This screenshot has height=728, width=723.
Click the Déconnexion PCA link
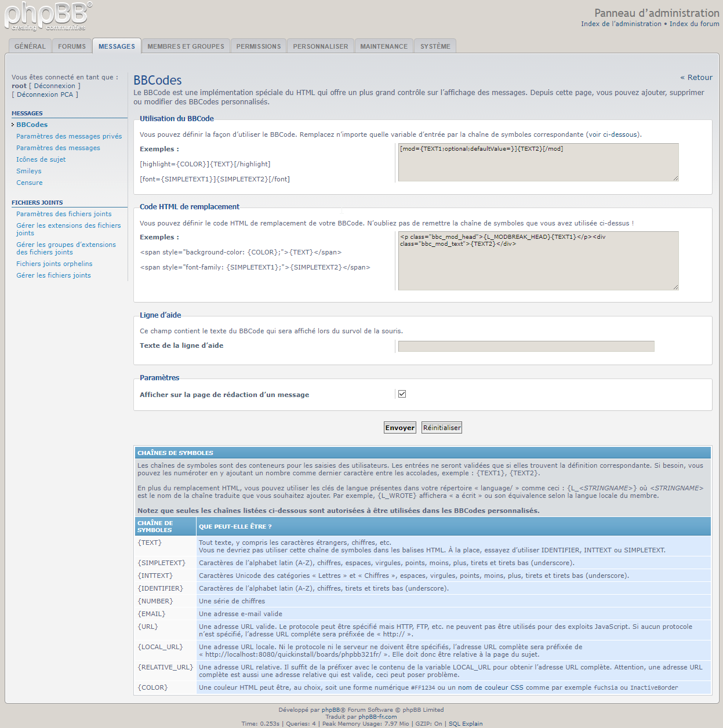(45, 94)
